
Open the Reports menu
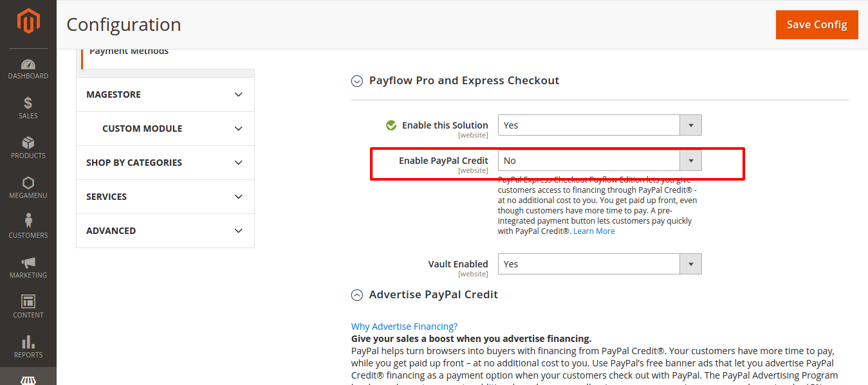(x=28, y=347)
